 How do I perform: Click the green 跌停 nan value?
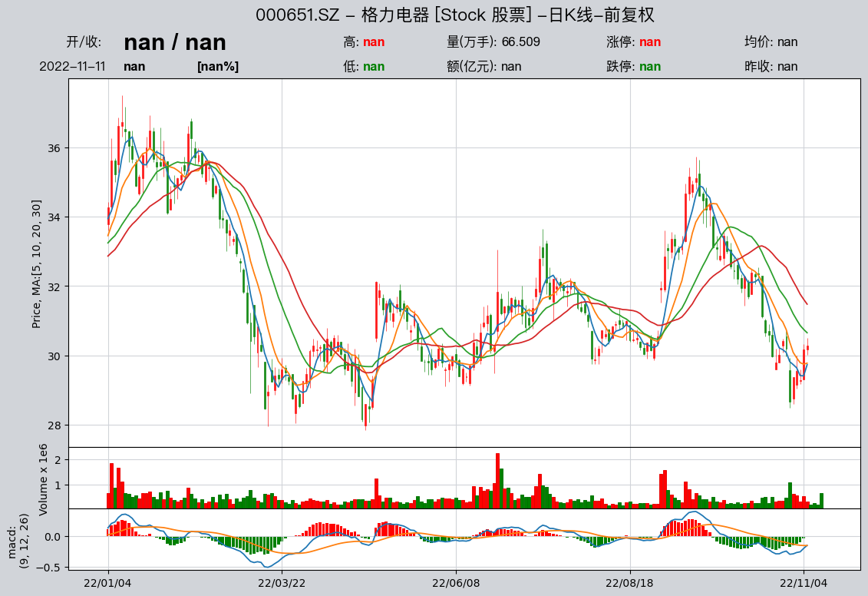click(650, 67)
